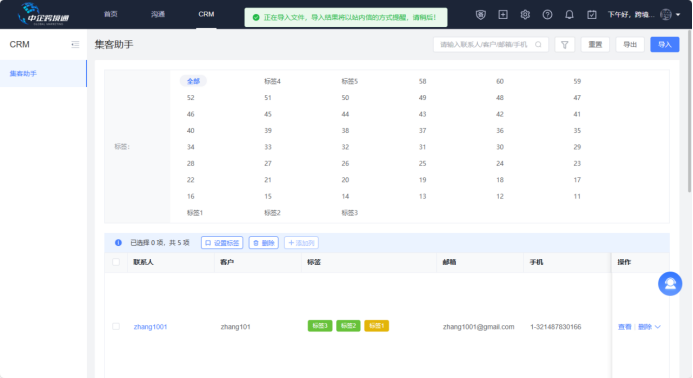Click the company logo
Viewport: 693px width, 378px height.
[43, 14]
